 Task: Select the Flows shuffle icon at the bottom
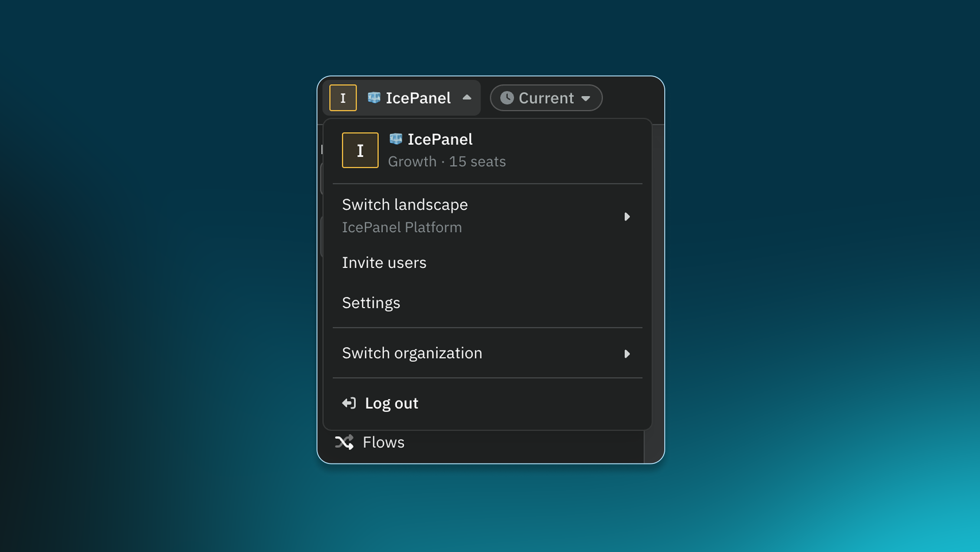coord(344,442)
